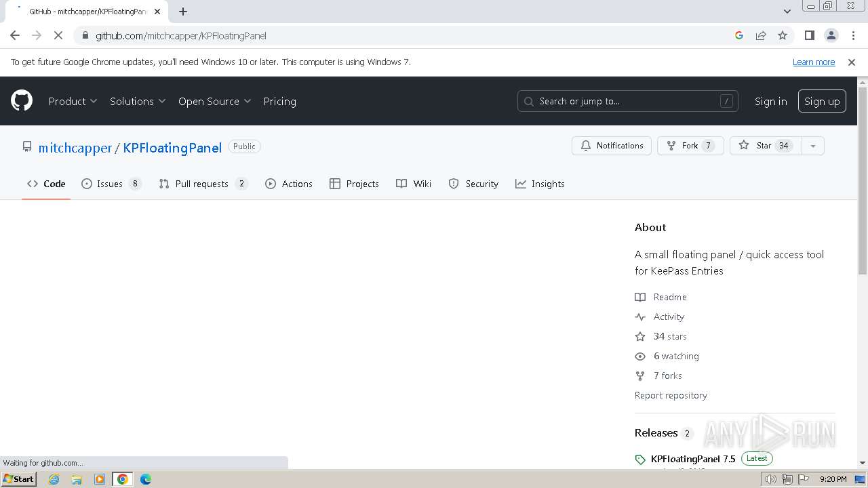The image size is (868, 488).
Task: Open the Chrome three-dot menu
Action: 852,35
